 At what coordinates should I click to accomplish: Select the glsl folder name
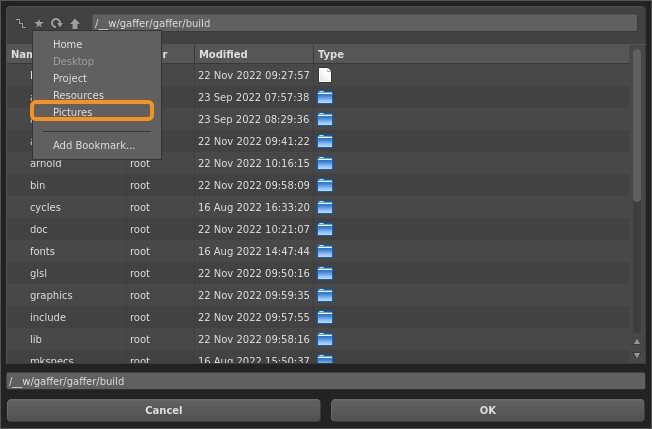point(38,274)
